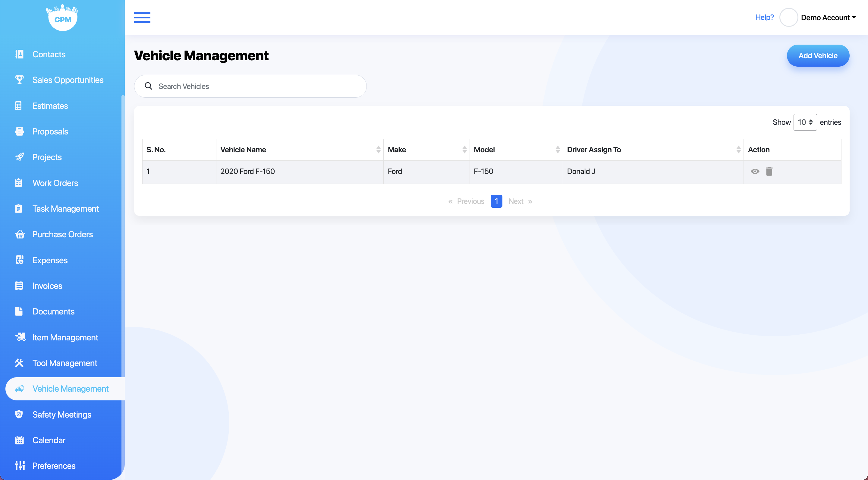The width and height of the screenshot is (868, 480).
Task: Click the CPM logo
Action: [x=62, y=17]
